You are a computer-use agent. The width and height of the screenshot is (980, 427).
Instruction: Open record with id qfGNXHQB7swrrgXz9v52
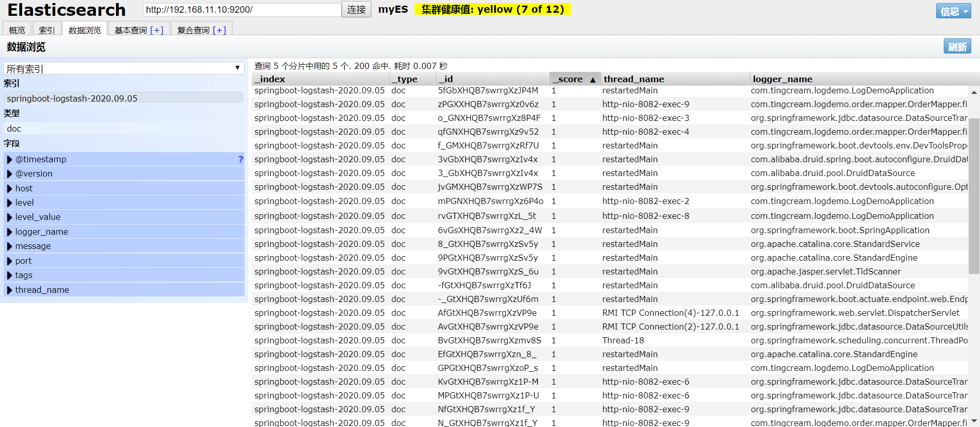point(488,132)
